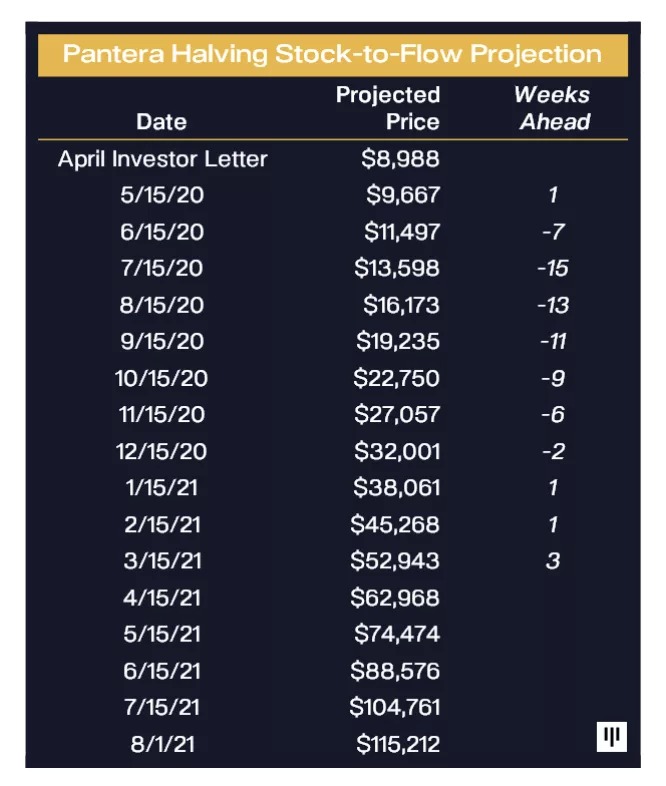Click the $52,943 projected price
The width and height of the screenshot is (666, 786).
(x=395, y=561)
